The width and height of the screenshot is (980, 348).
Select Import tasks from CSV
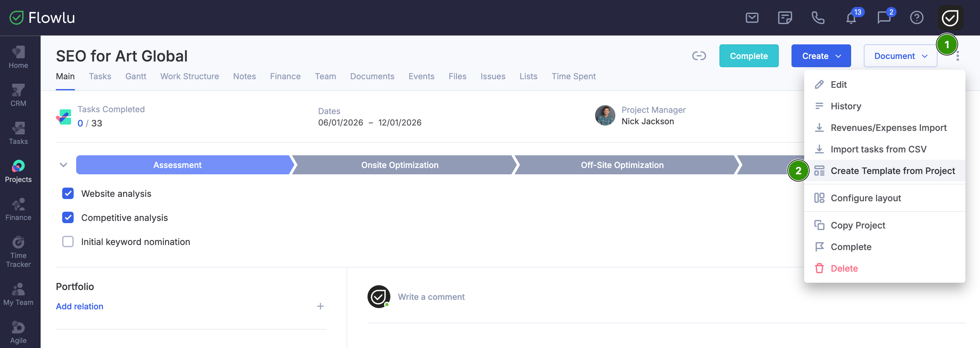(884, 149)
